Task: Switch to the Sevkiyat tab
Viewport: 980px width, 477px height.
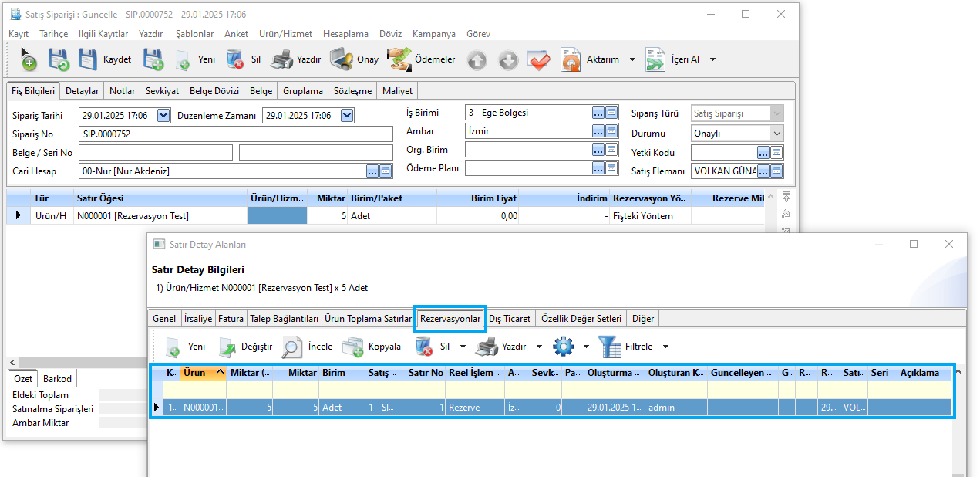Action: 162,91
